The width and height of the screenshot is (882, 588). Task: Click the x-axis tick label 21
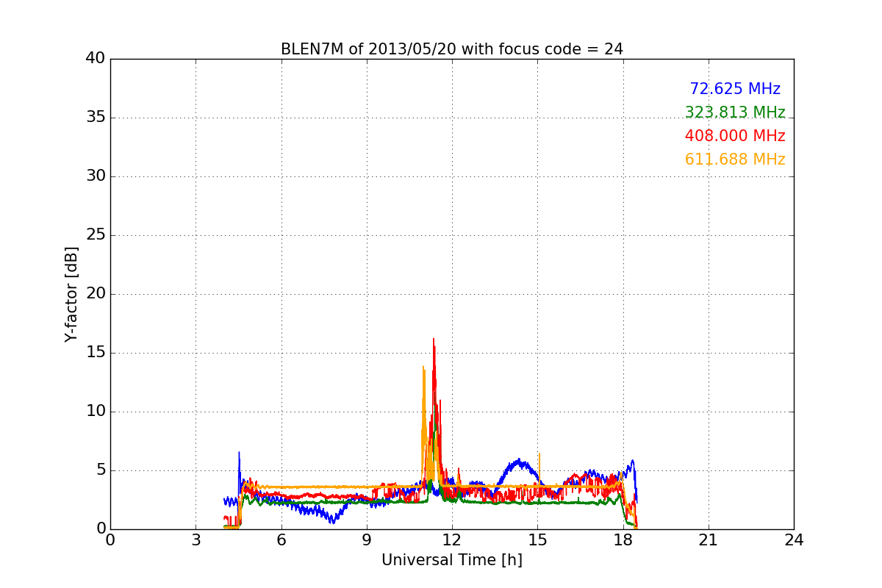coord(709,540)
